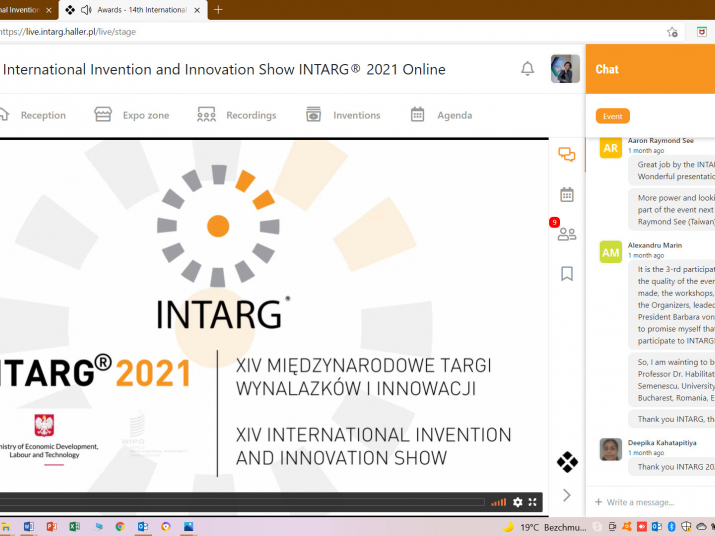Navigate to the Inventions page
The image size is (715, 536).
(343, 115)
